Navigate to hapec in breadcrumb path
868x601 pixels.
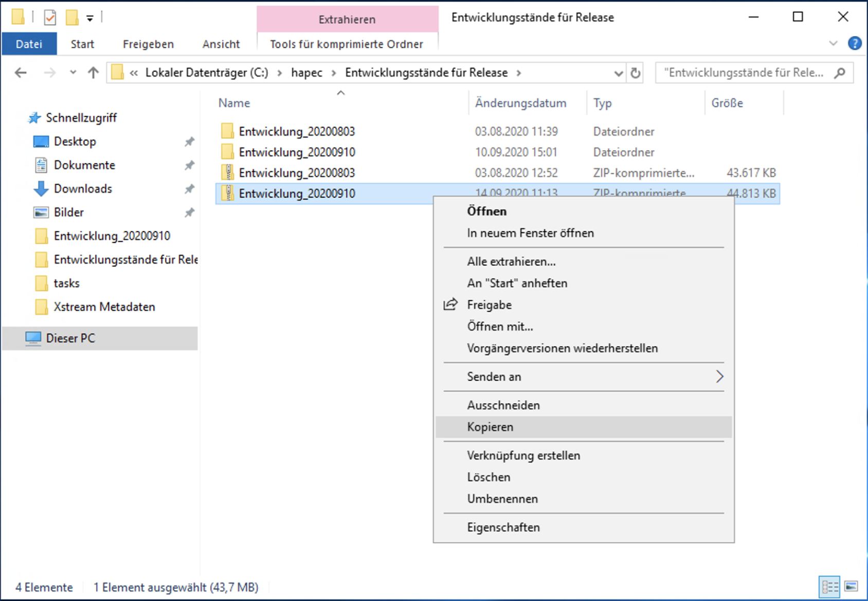coord(306,73)
